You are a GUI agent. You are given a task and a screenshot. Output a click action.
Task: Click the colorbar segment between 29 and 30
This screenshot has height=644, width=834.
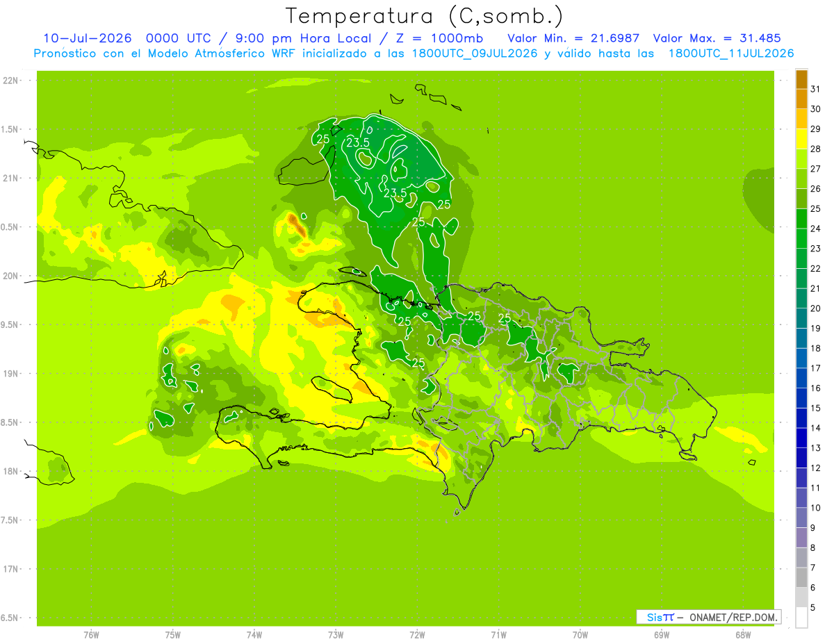tap(801, 119)
